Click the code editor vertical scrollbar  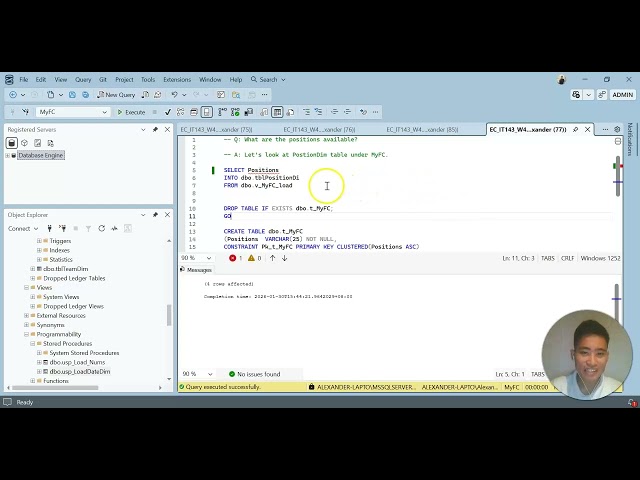618,176
